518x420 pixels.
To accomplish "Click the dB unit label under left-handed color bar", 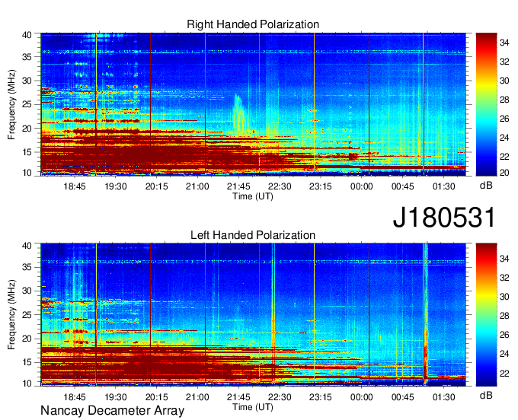I will pyautogui.click(x=486, y=395).
